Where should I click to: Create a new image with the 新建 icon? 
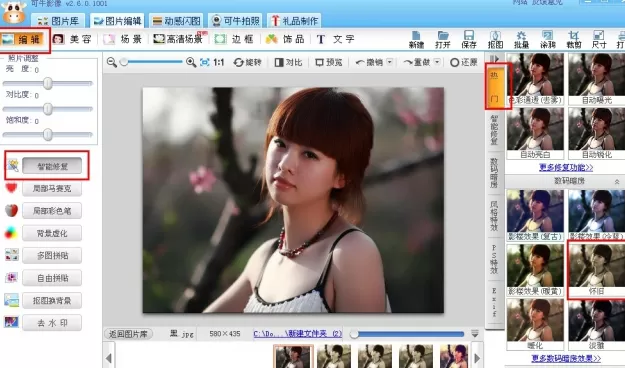pyautogui.click(x=416, y=39)
